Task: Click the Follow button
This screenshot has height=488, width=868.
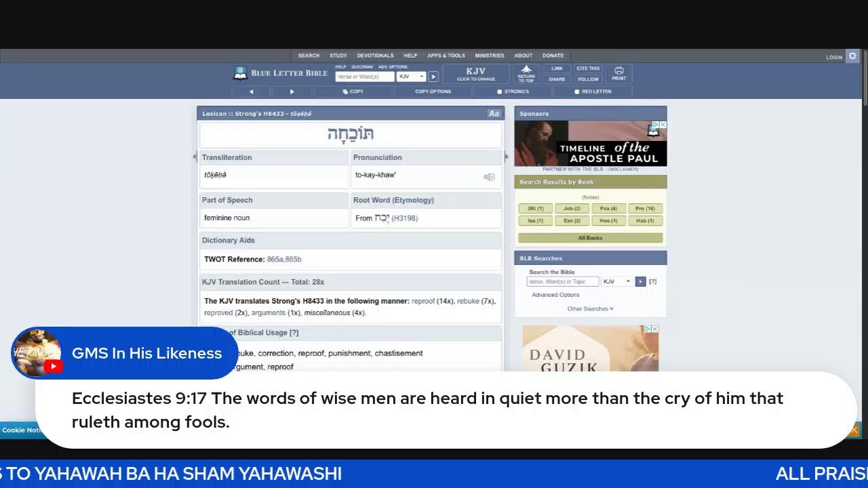Action: 588,79
